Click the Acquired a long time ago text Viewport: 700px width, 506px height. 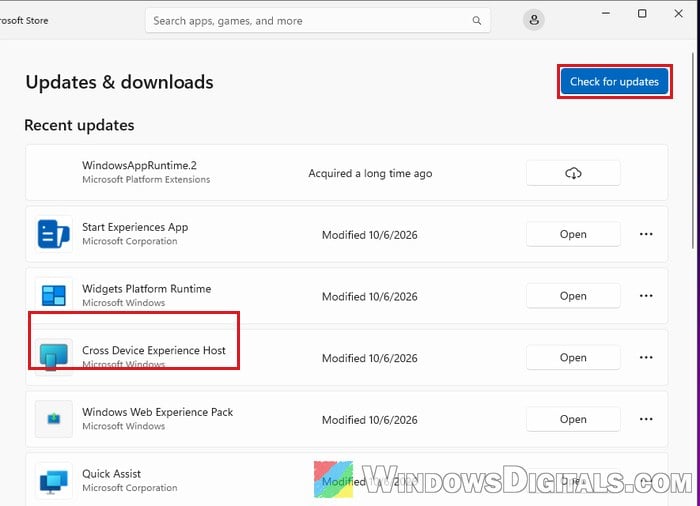(x=370, y=173)
